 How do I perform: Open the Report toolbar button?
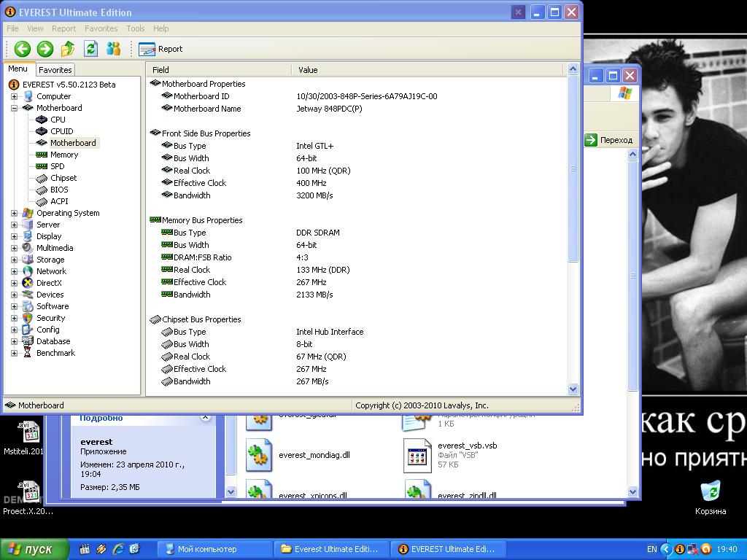(161, 49)
